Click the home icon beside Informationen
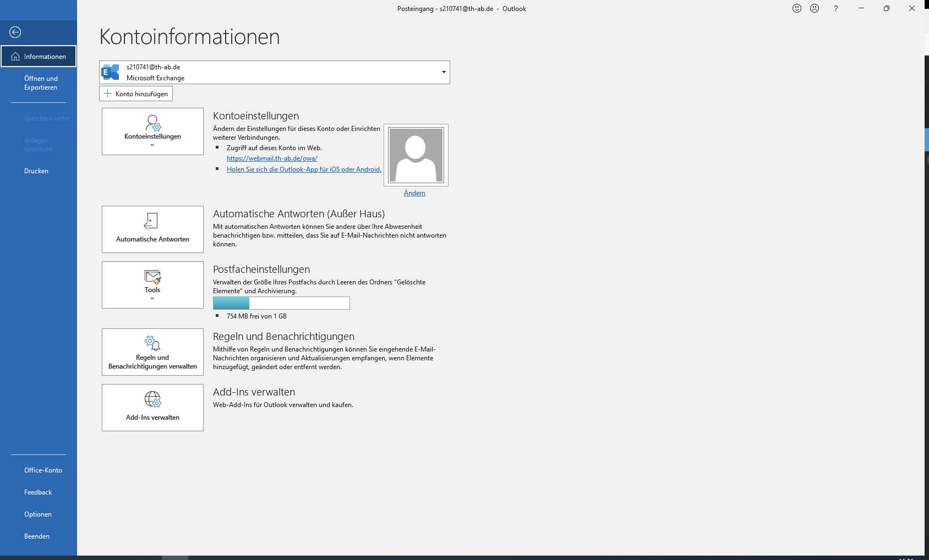Screen dimensions: 929x560 pyautogui.click(x=15, y=57)
